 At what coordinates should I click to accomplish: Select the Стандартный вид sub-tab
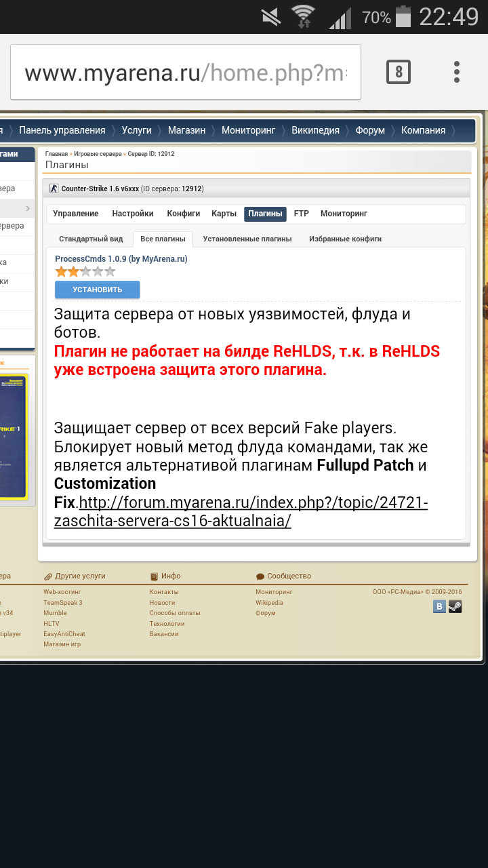(x=91, y=239)
